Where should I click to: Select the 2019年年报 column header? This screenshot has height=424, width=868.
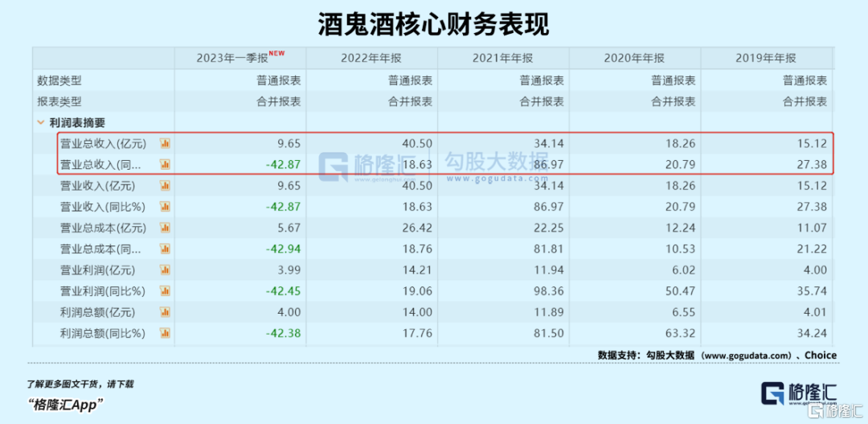[x=767, y=59]
